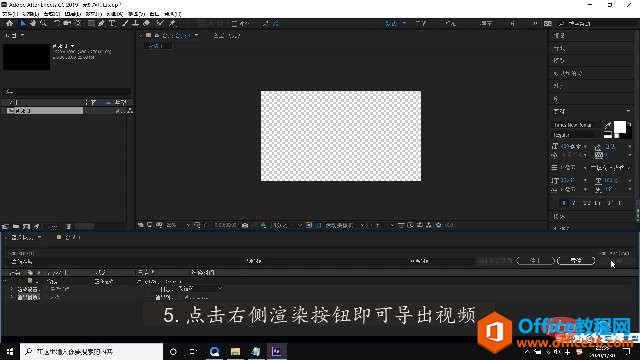Open the Character panel menu
Screen dimensions: 640x360
(x=628, y=111)
